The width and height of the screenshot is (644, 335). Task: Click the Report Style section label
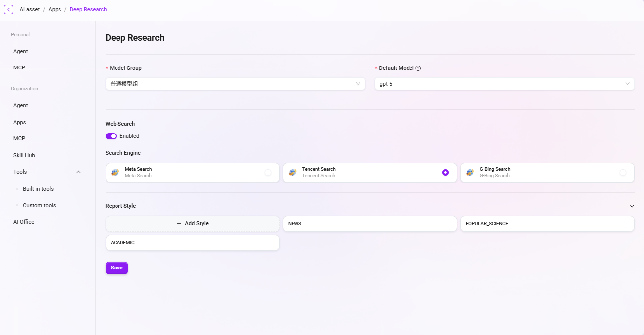click(120, 206)
